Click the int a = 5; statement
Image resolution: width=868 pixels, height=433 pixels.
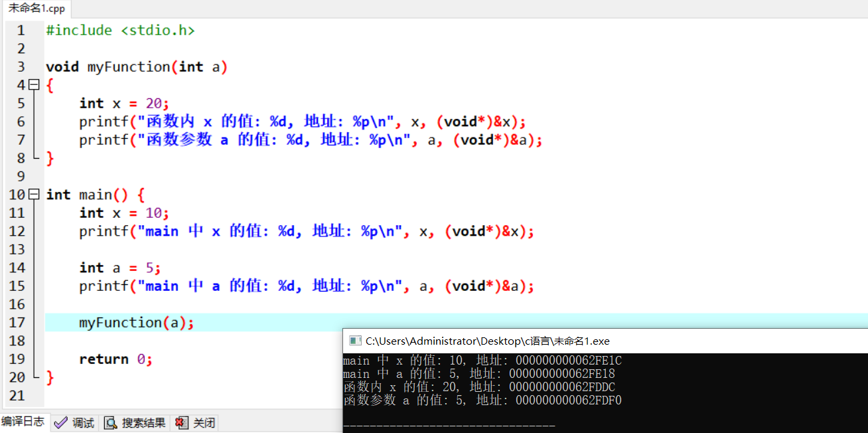tap(120, 268)
